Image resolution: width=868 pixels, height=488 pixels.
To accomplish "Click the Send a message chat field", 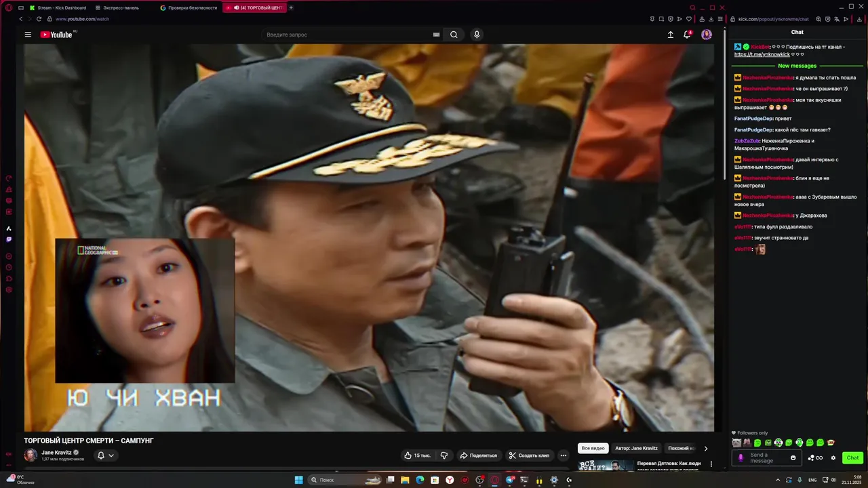I will (767, 458).
